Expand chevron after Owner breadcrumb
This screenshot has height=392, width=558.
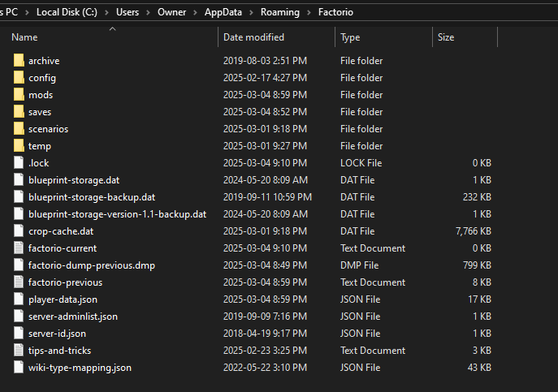click(x=195, y=12)
